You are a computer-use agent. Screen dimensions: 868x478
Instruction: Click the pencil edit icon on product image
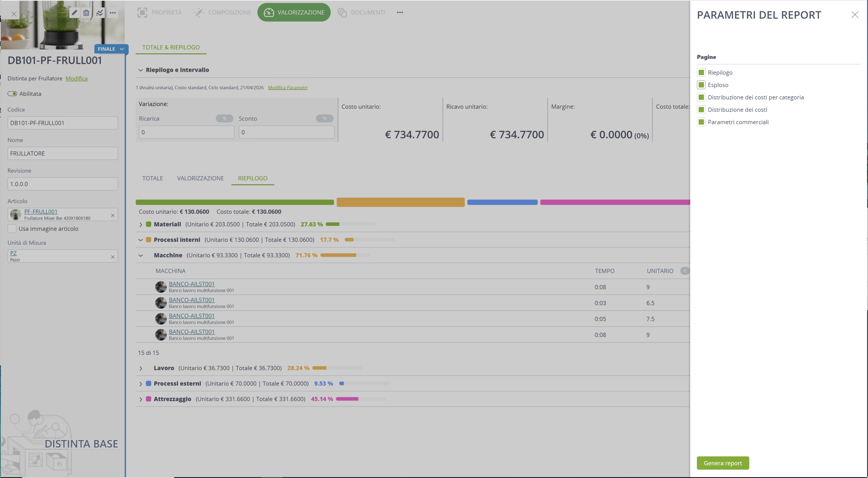75,13
